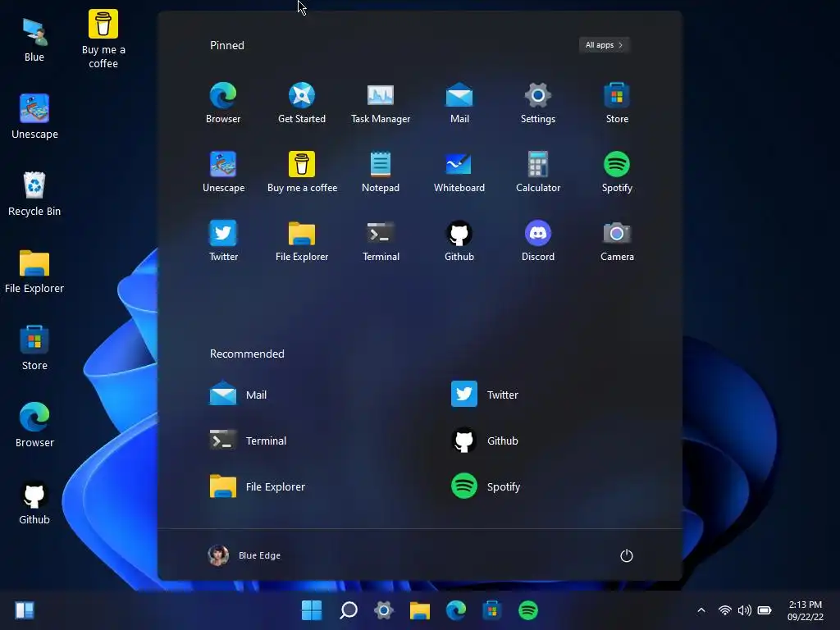840x630 pixels.
Task: Open recommended Mail item
Action: (x=238, y=395)
